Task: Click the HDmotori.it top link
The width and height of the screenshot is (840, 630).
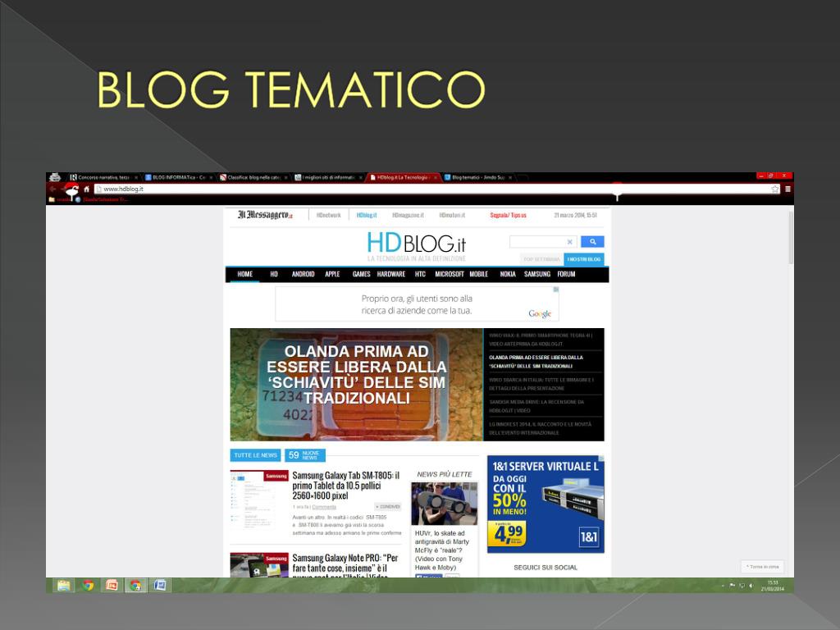Action: pyautogui.click(x=452, y=216)
